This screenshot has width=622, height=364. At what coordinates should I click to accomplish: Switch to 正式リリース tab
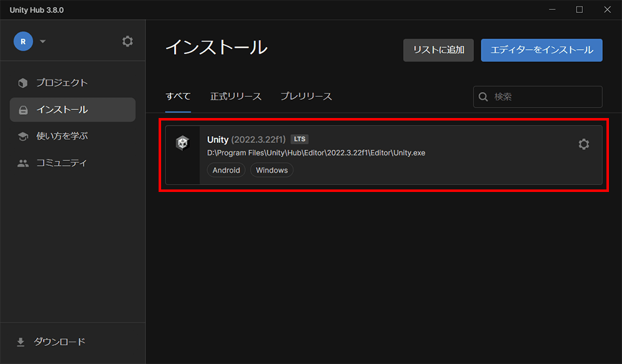coord(236,96)
